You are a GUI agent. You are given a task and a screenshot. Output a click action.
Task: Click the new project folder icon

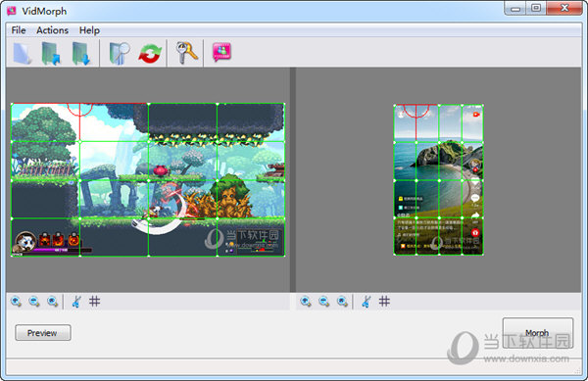[x=23, y=53]
